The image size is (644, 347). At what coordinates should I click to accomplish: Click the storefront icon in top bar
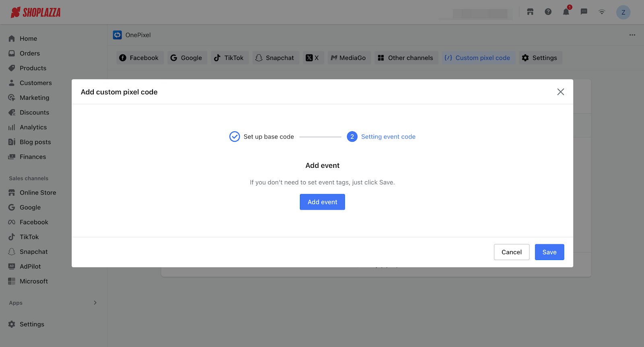(x=530, y=12)
